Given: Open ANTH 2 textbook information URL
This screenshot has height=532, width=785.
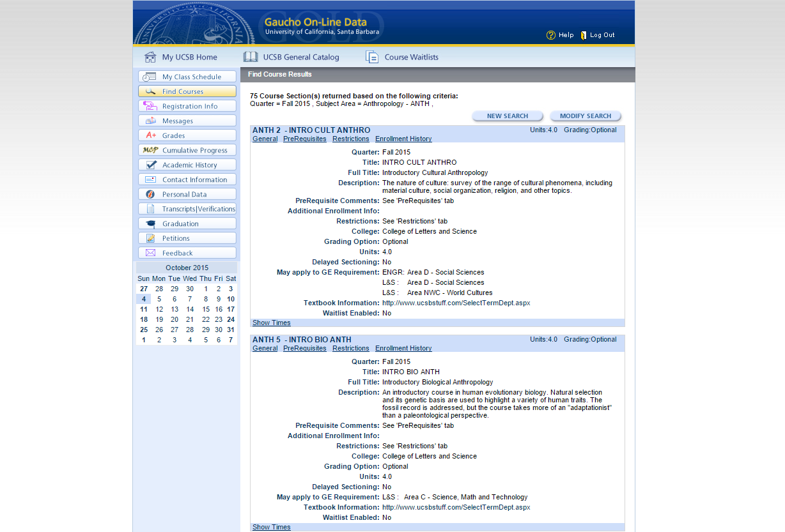Looking at the screenshot, I should (x=456, y=303).
